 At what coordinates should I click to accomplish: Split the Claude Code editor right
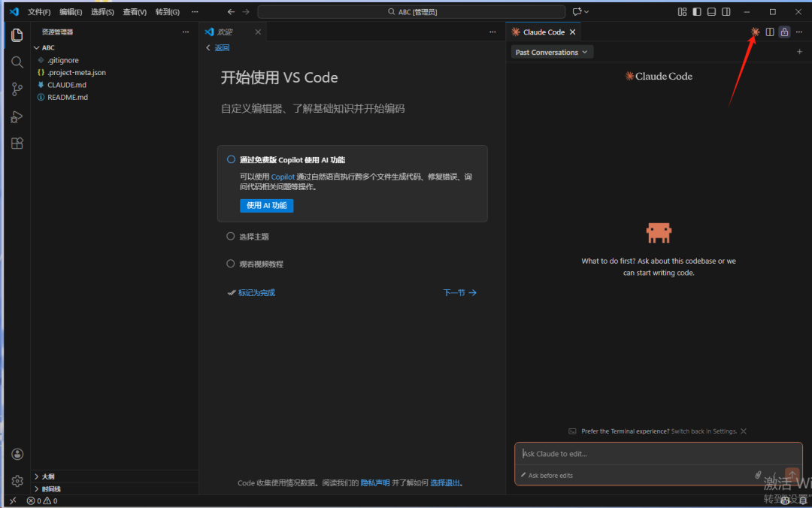(770, 32)
